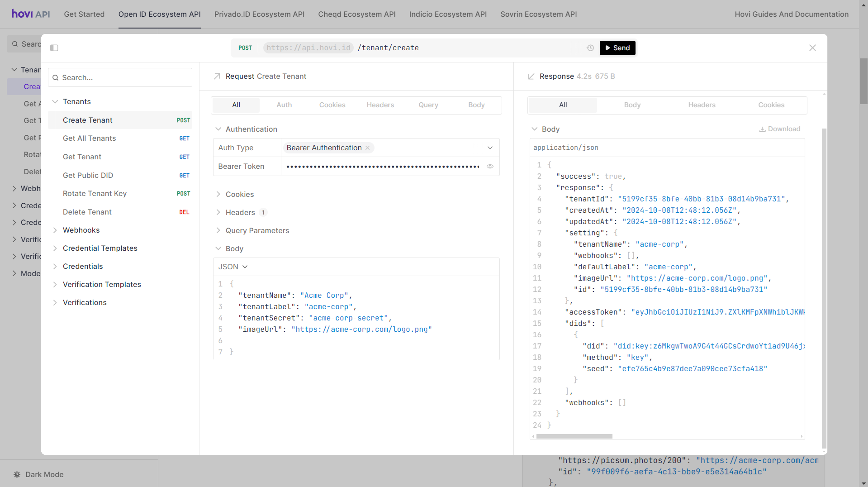Click the Send request button
This screenshot has height=487, width=868.
pos(617,48)
